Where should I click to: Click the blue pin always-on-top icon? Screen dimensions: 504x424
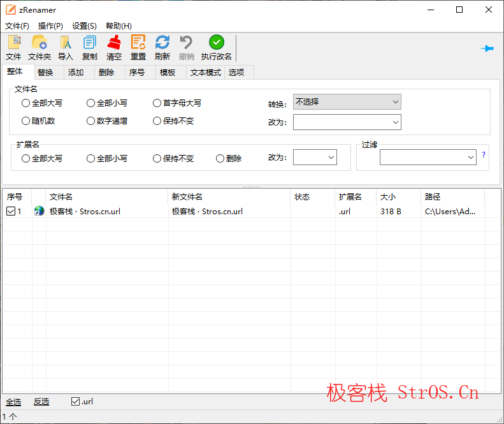487,48
